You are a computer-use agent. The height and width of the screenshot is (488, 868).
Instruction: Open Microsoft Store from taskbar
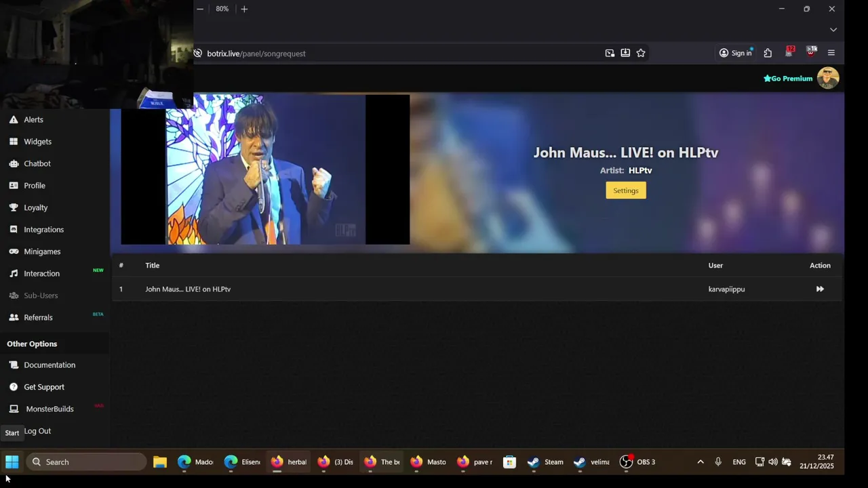[x=509, y=462]
